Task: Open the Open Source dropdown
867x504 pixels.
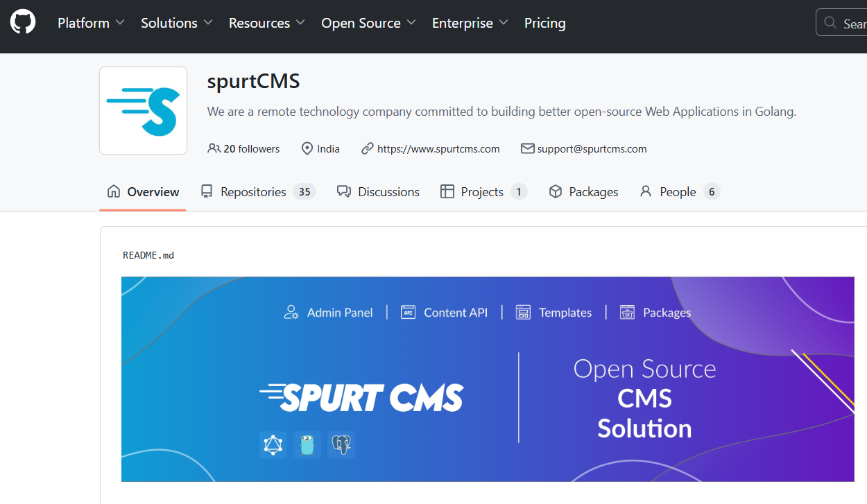Action: 368,23
